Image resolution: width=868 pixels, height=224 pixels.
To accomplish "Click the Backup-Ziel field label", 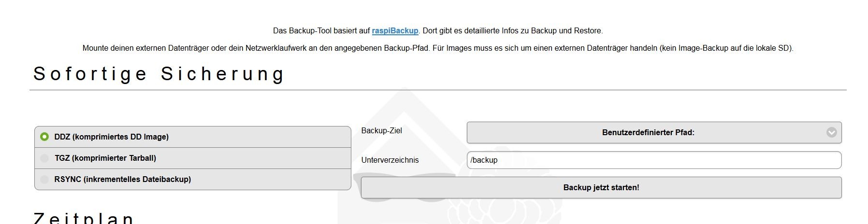I will tap(381, 131).
